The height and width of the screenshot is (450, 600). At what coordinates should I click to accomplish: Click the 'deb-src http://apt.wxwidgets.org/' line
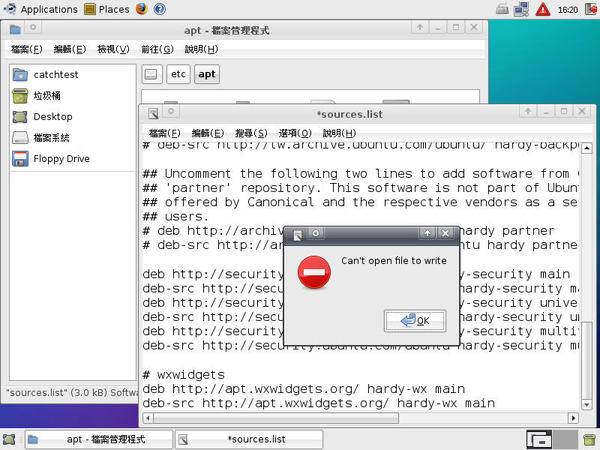[318, 403]
